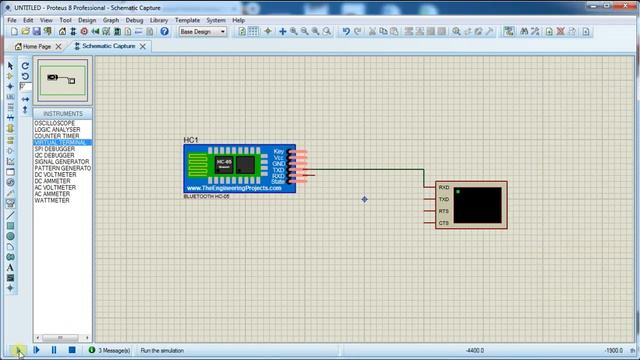Open the 3 Message(s) simulation log
Image resolution: width=640 pixels, height=360 pixels.
[110, 350]
